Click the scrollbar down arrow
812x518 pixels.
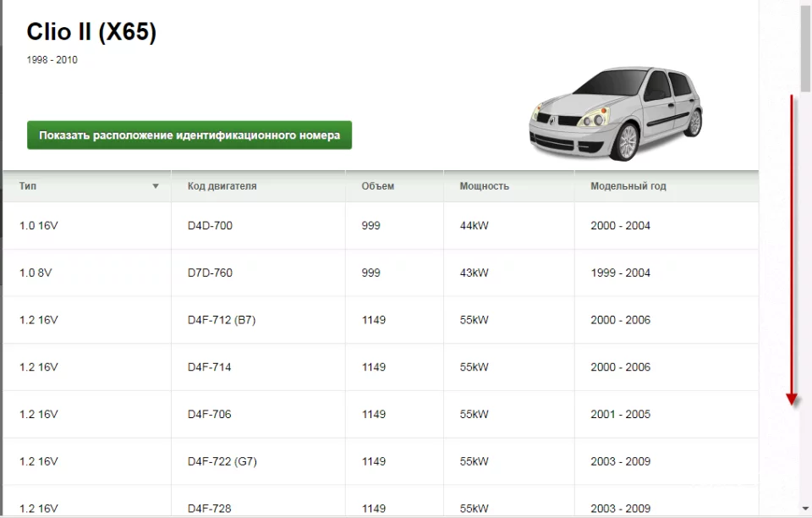point(805,509)
